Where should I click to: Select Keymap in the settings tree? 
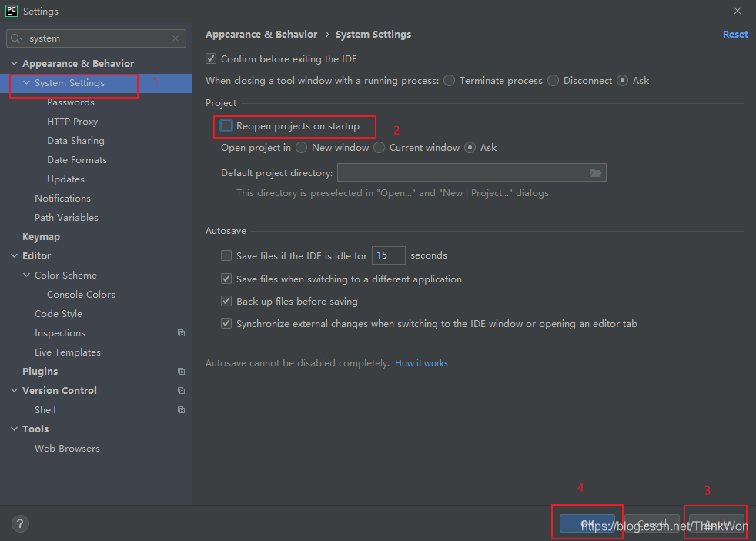pos(41,237)
